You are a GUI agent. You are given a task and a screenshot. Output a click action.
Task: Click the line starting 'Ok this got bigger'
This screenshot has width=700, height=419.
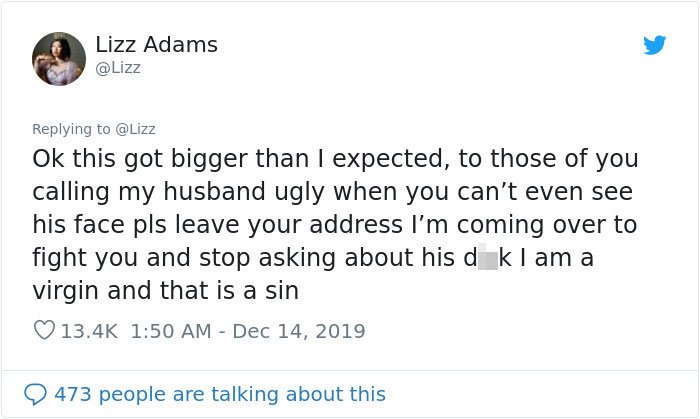pos(335,159)
